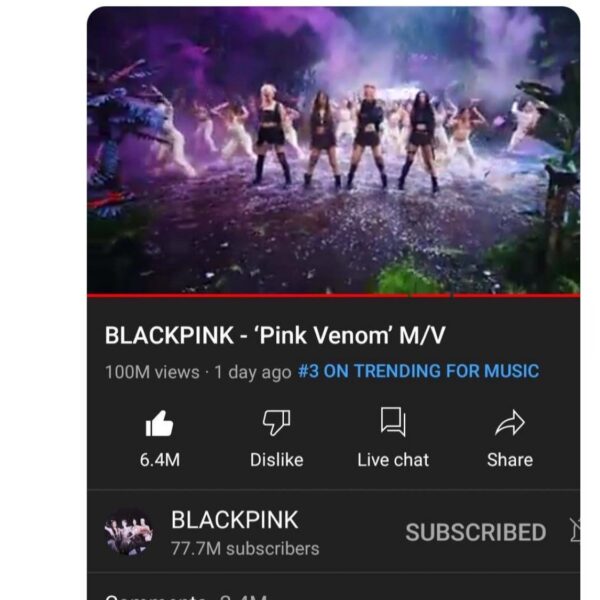Click the '1 day ago' upload date
The width and height of the screenshot is (600, 600).
(253, 372)
